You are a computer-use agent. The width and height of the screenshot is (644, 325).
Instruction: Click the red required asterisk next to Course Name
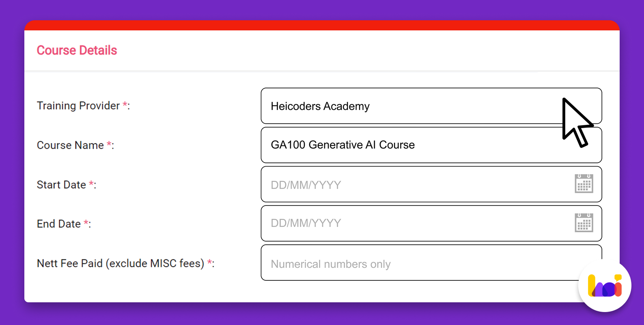[109, 144]
